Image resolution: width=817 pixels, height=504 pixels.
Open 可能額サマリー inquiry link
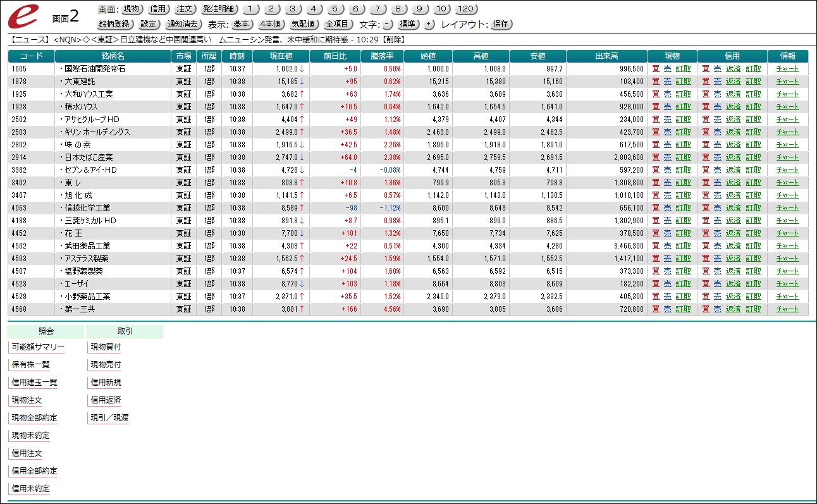tap(38, 347)
